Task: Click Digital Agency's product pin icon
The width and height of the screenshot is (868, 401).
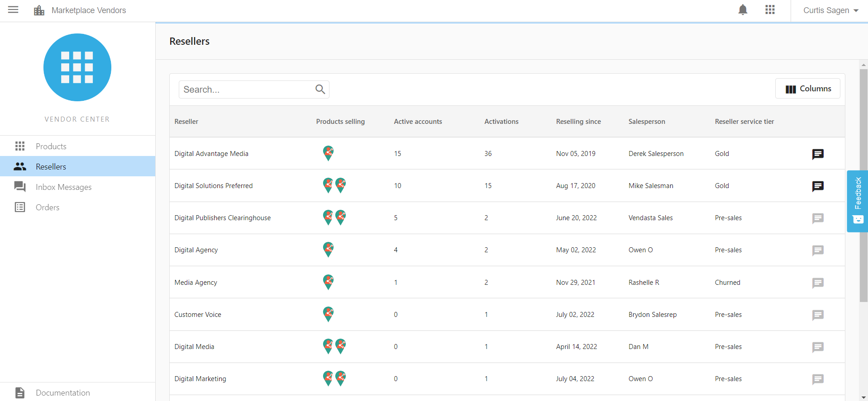Action: point(328,250)
